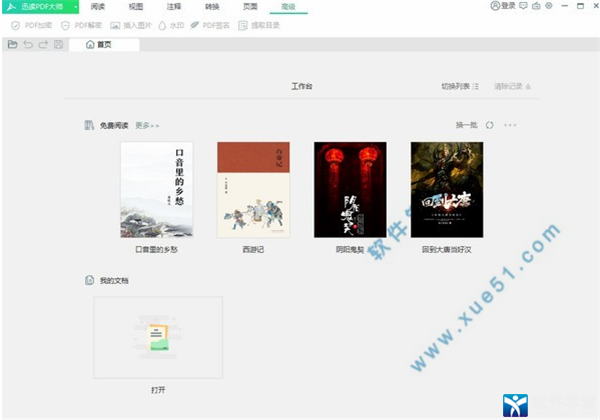Open the settings gear icon in title bar
Screen dimensions: 600x420
tap(549, 6)
